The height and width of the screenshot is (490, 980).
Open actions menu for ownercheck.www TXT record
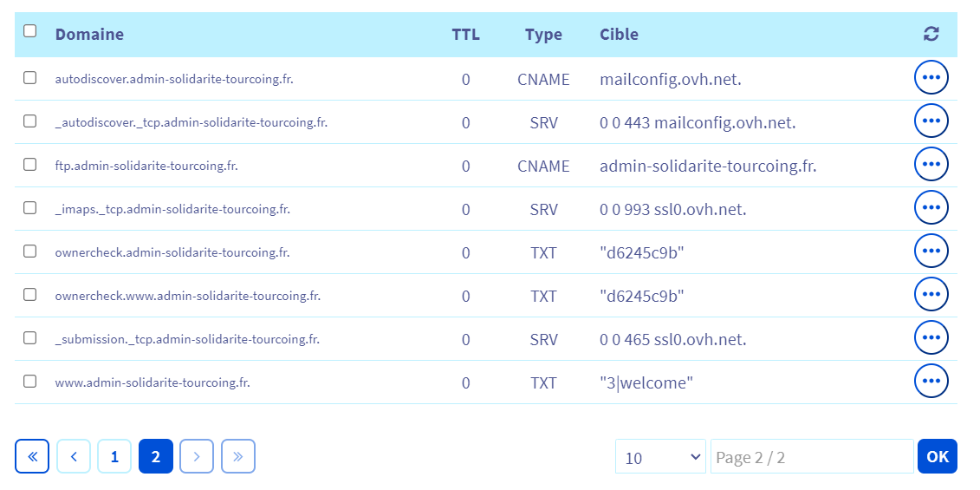931,295
